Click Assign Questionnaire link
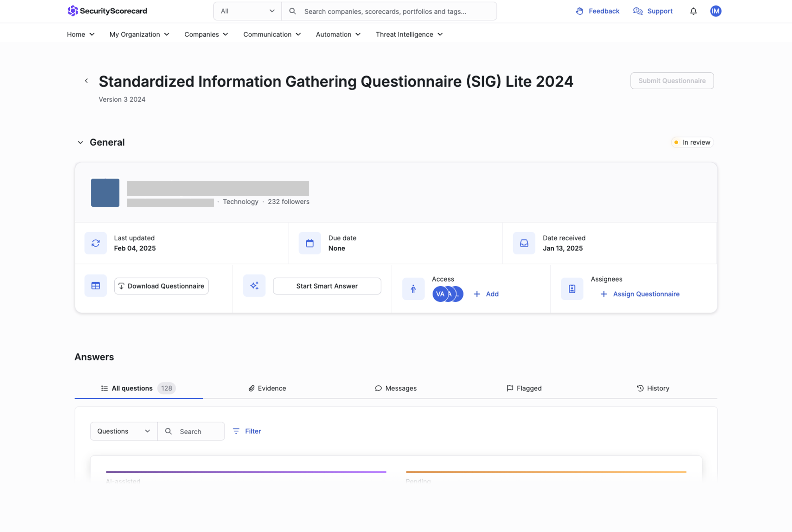 tap(640, 294)
